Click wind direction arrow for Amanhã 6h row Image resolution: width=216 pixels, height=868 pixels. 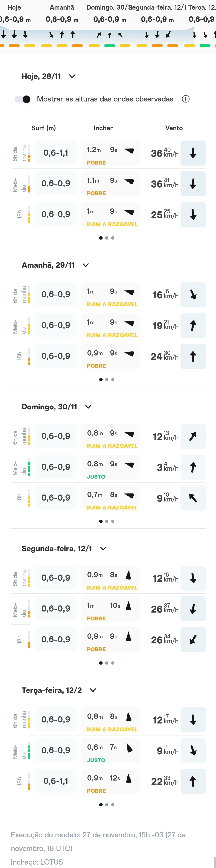(193, 295)
